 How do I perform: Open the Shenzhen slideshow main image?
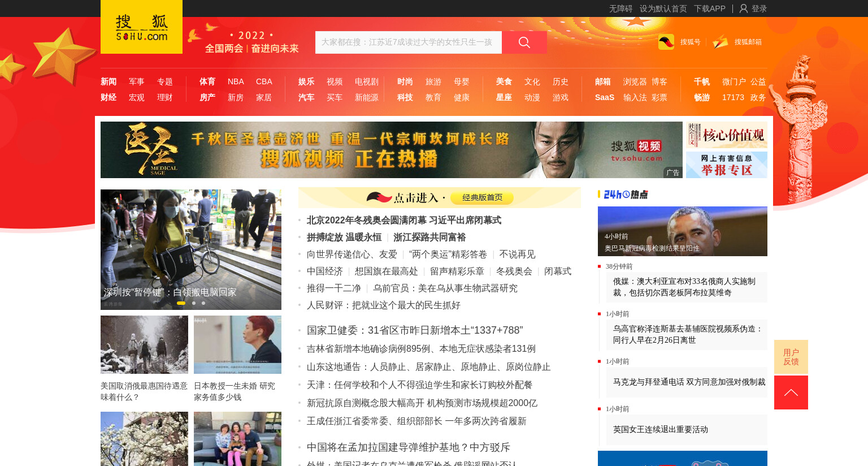191,249
